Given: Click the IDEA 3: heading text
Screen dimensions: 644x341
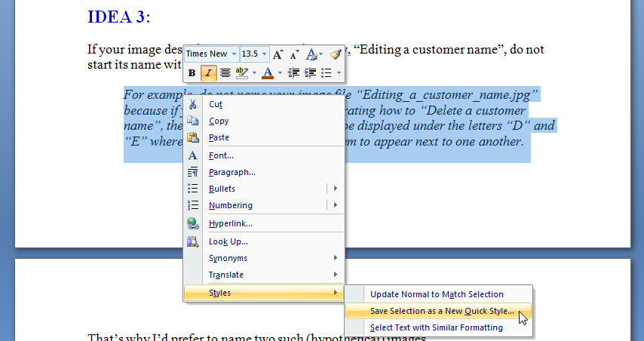Looking at the screenshot, I should 119,17.
